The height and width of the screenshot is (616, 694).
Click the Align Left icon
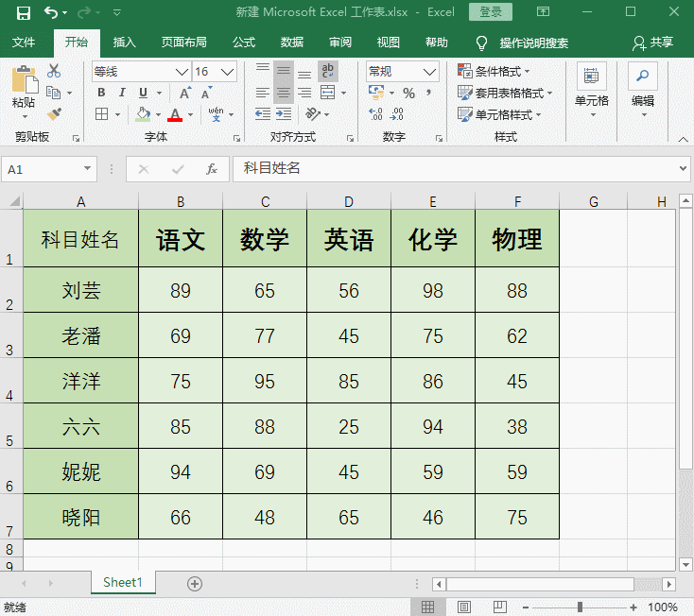tap(263, 93)
